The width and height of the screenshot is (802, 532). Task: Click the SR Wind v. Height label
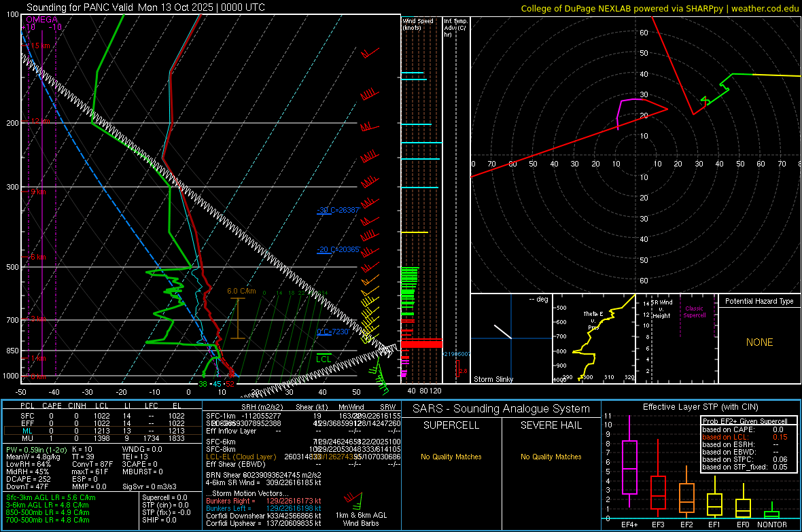(x=661, y=309)
